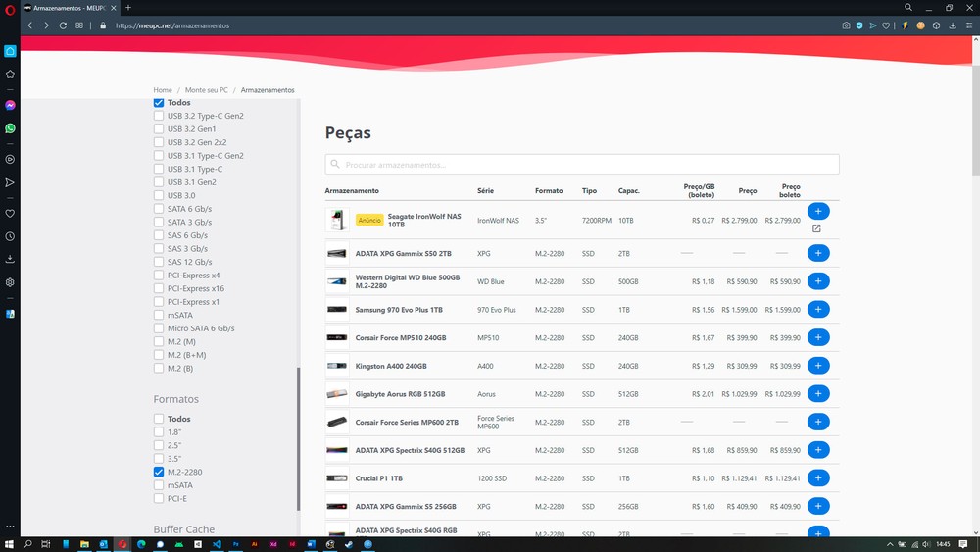Add Corsair Force MP510 240GB plus button

pyautogui.click(x=818, y=337)
